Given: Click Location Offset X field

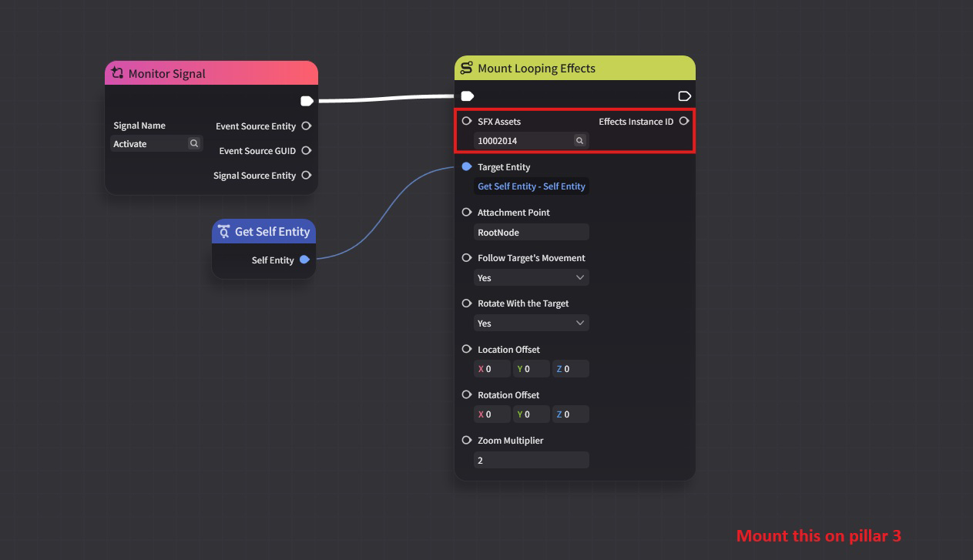Looking at the screenshot, I should pos(492,369).
